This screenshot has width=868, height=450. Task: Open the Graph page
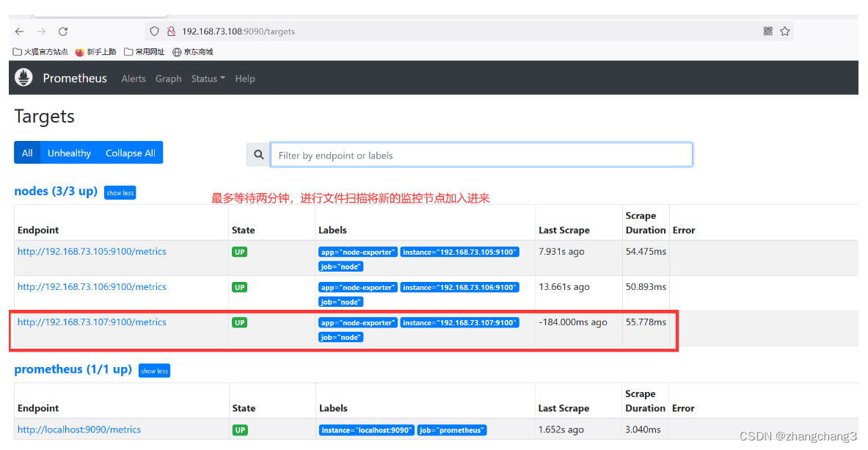click(x=168, y=79)
